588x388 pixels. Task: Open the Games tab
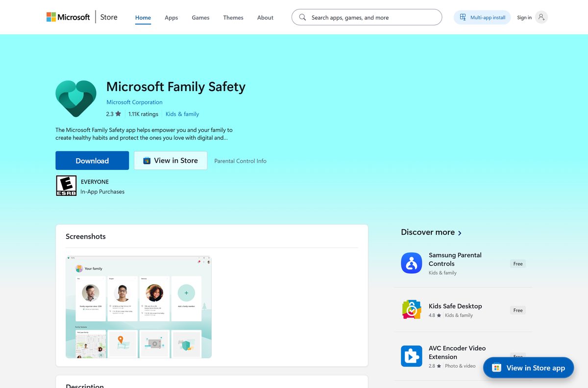200,18
